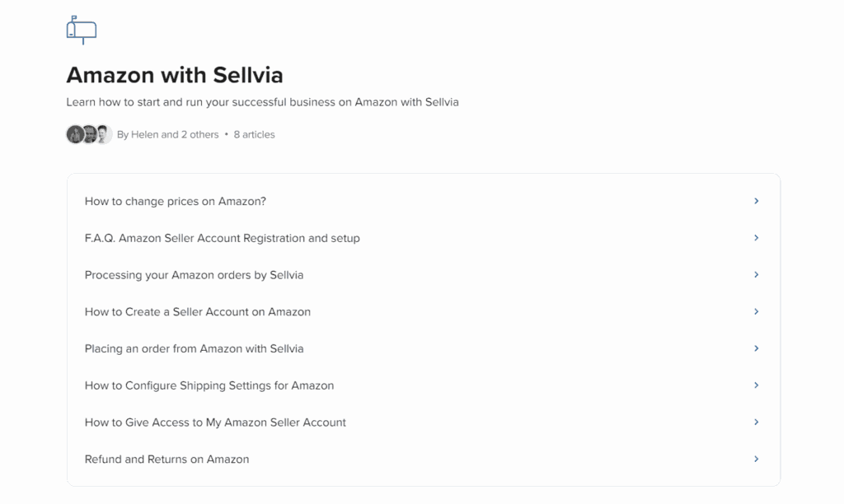Image resolution: width=844 pixels, height=504 pixels.
Task: Expand Configure Shipping Settings article via chevron
Action: tap(757, 385)
